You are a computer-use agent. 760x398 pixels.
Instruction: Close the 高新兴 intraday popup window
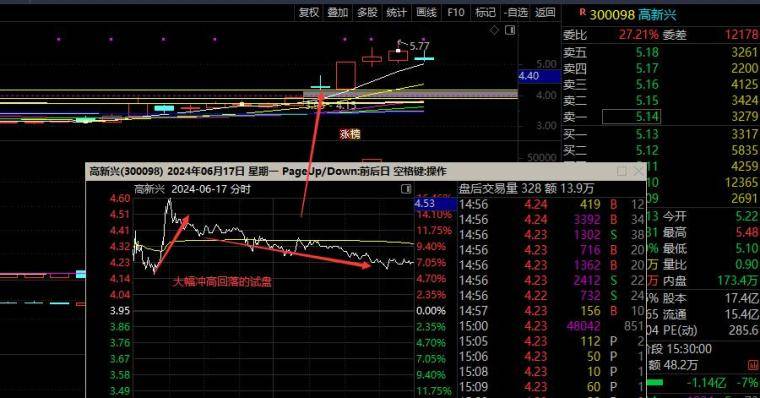[x=639, y=171]
